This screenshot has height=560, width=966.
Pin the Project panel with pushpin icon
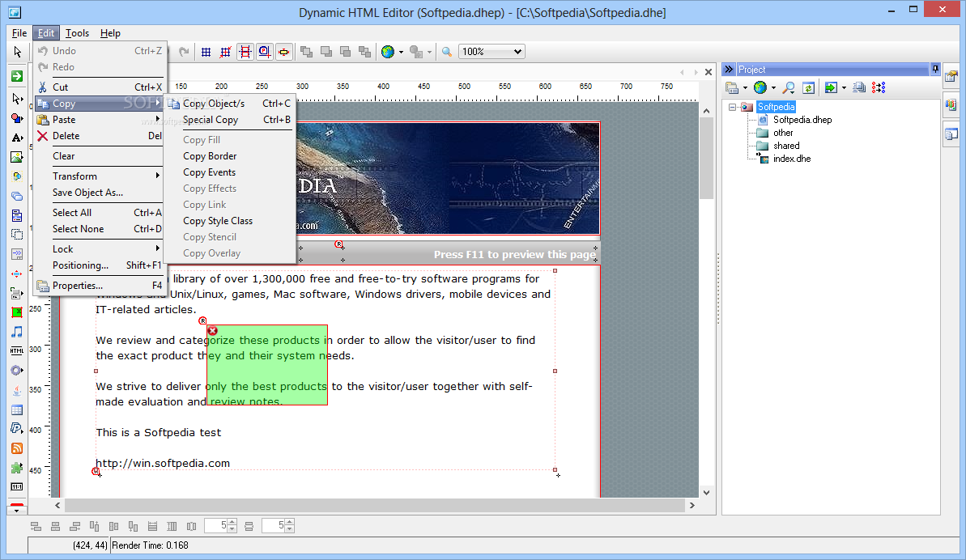pyautogui.click(x=935, y=70)
